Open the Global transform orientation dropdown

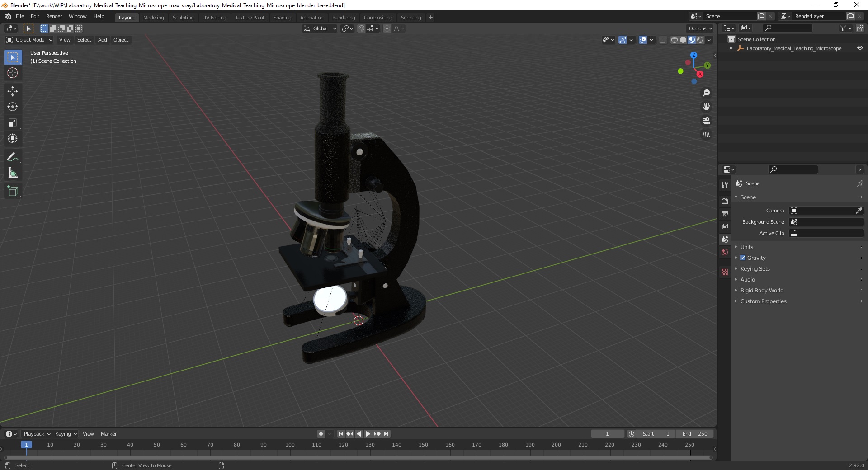320,28
